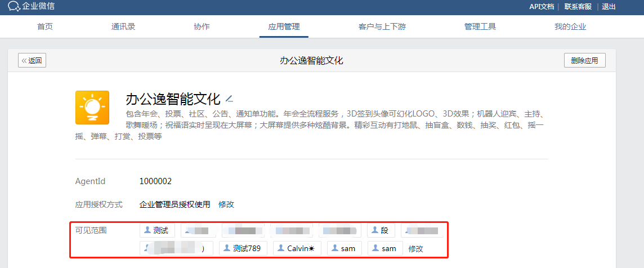Click the 测试789 member tag
Image resolution: width=644 pixels, height=268 pixels.
(x=243, y=248)
